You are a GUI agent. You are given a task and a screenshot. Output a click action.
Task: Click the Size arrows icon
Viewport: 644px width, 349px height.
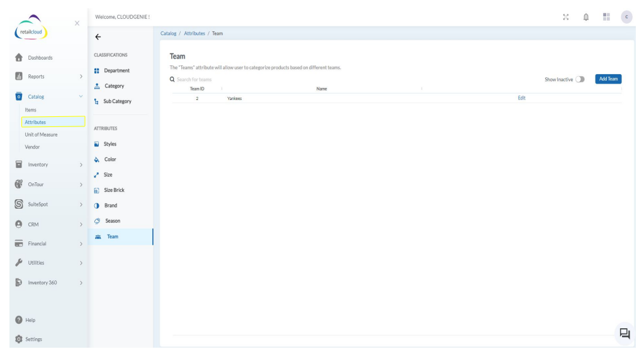(x=96, y=175)
